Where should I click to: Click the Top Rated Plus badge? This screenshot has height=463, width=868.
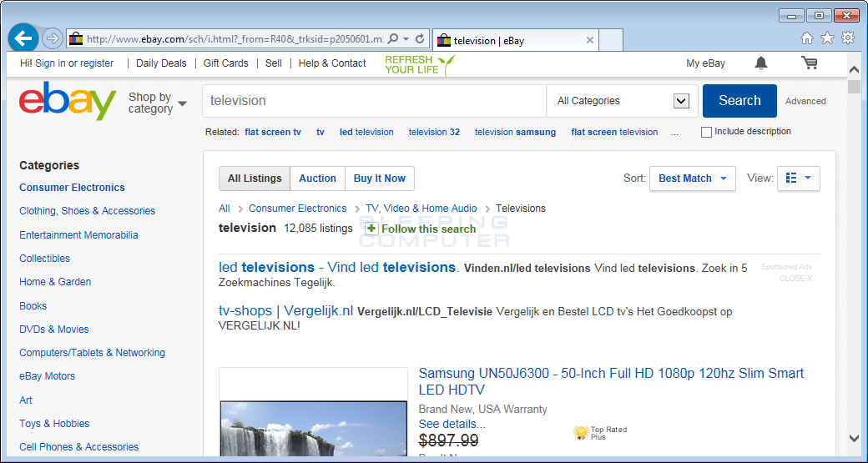click(600, 433)
